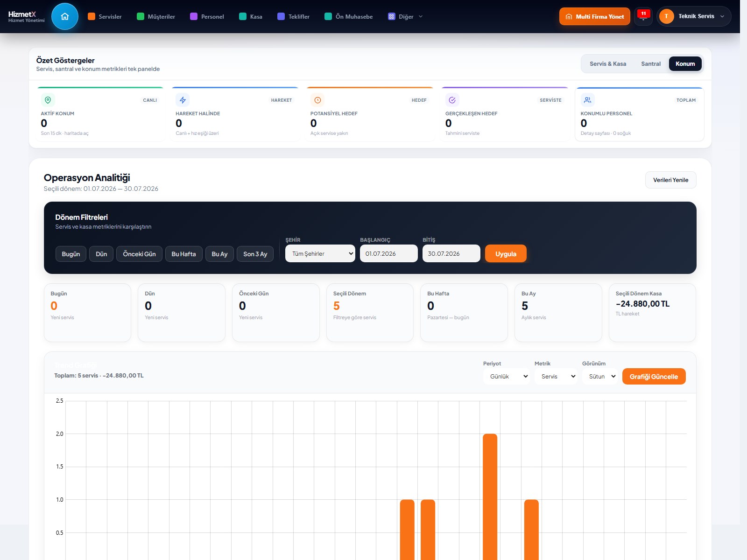
Task: Open the Periyot Günlük dropdown
Action: [507, 376]
